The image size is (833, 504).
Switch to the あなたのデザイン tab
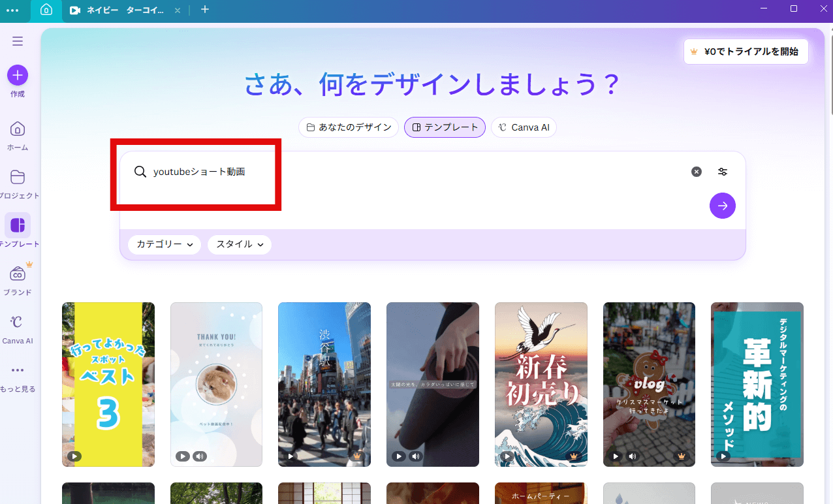348,127
